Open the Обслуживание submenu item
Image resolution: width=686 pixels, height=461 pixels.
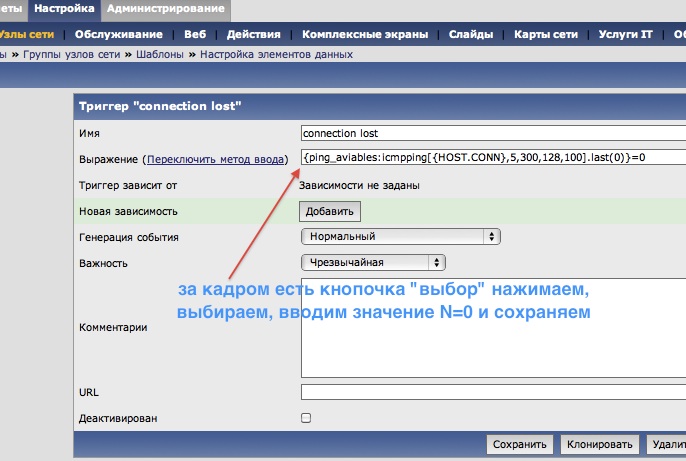[x=117, y=33]
